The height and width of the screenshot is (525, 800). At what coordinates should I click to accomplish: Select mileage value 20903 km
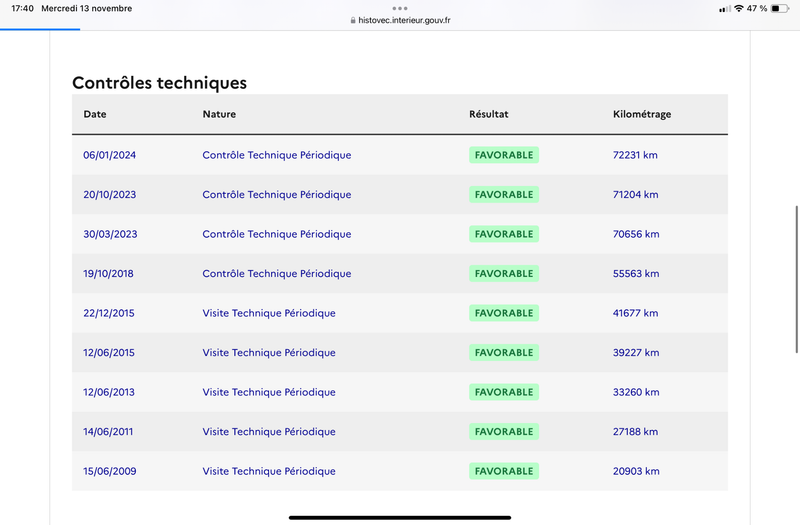[636, 471]
